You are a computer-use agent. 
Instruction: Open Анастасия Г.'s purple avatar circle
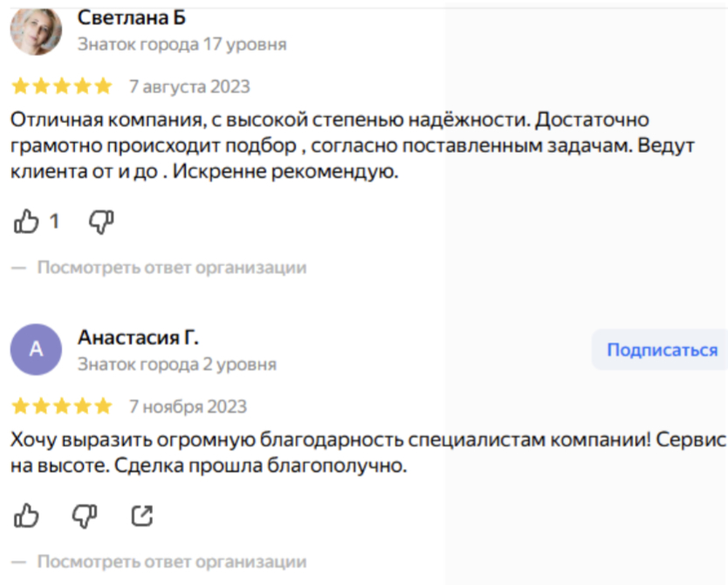click(36, 349)
